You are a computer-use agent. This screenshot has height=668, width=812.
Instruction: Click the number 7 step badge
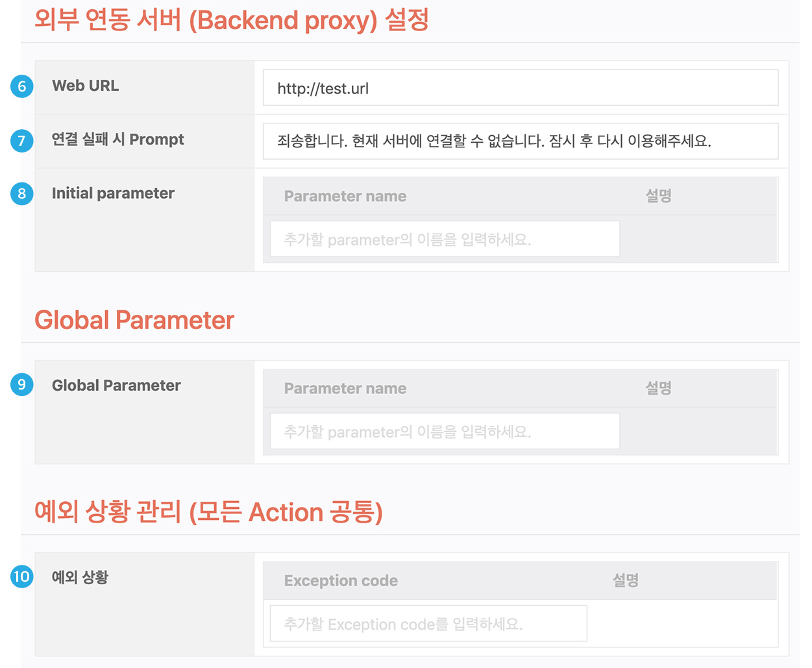[22, 140]
